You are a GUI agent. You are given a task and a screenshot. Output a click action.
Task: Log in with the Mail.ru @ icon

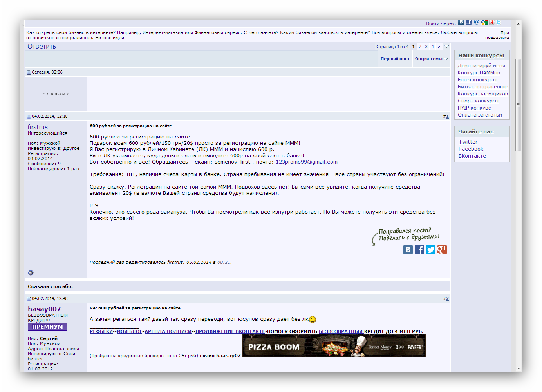477,22
